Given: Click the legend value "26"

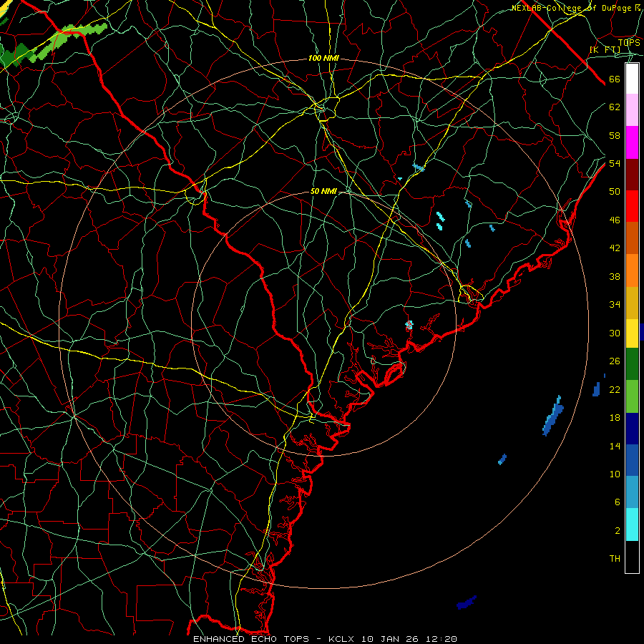Looking at the screenshot, I should [x=615, y=361].
